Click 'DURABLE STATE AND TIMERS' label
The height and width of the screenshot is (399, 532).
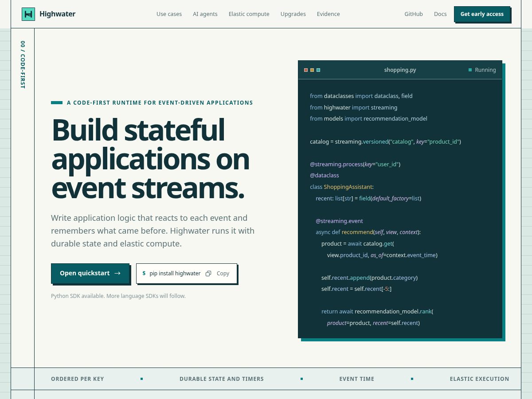[222, 379]
